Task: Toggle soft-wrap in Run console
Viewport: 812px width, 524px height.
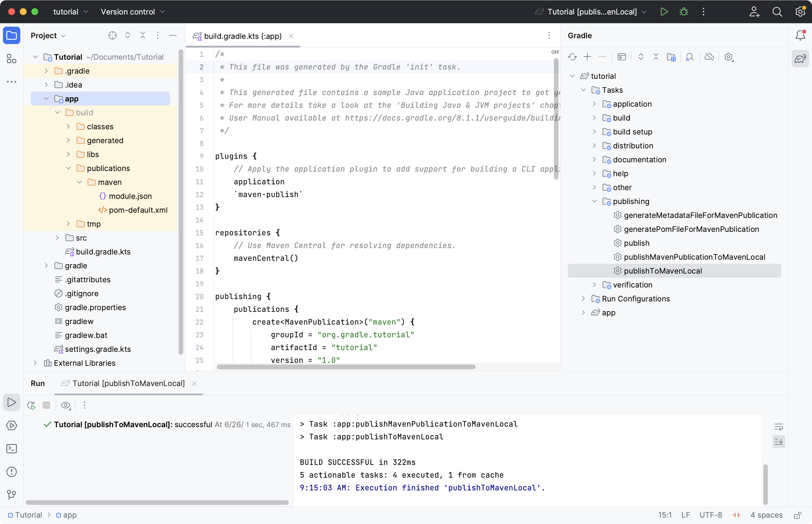Action: 779,427
